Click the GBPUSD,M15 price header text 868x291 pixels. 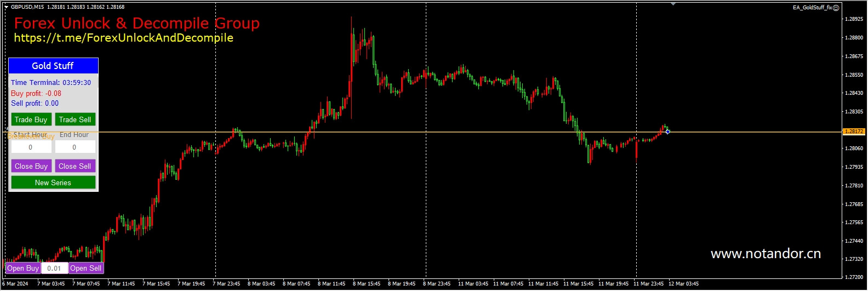67,7
